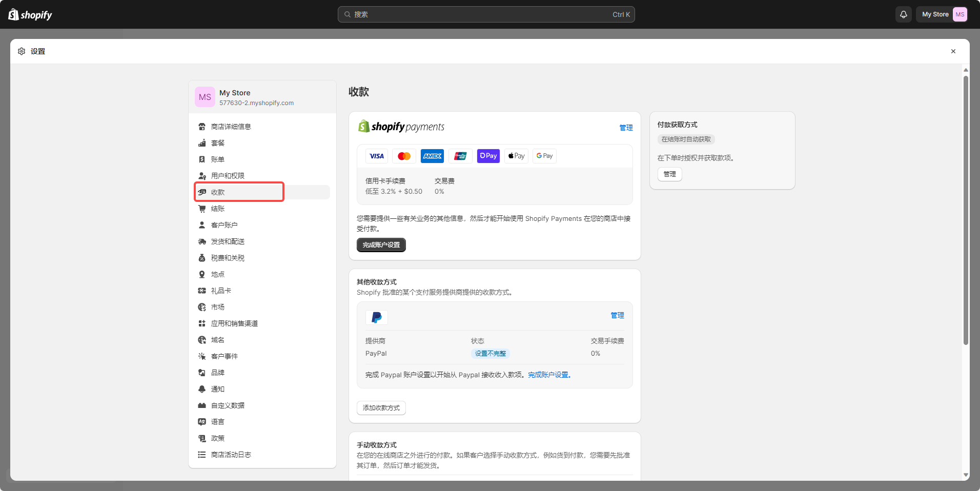Click the Apple Pay logo

click(x=516, y=156)
